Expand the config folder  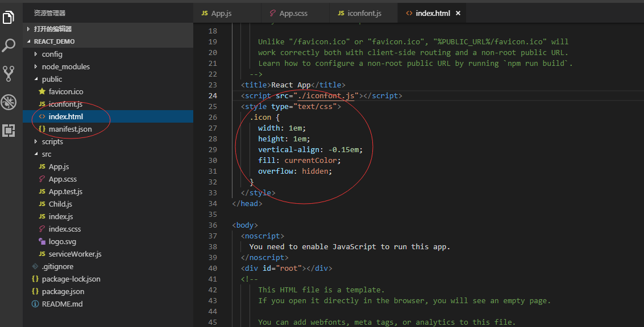click(52, 54)
